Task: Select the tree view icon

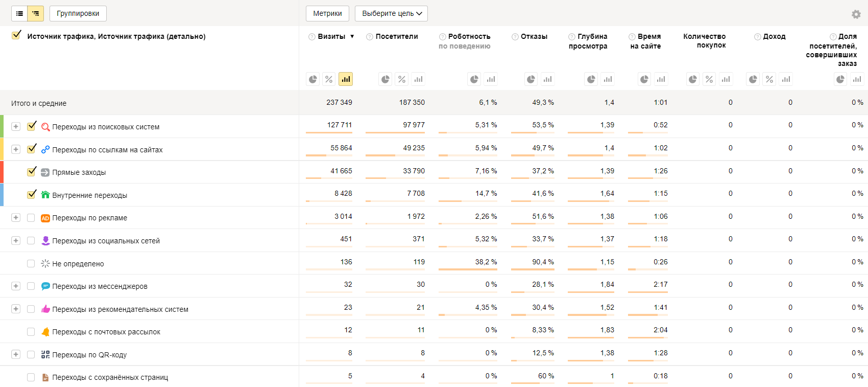Action: [x=36, y=13]
